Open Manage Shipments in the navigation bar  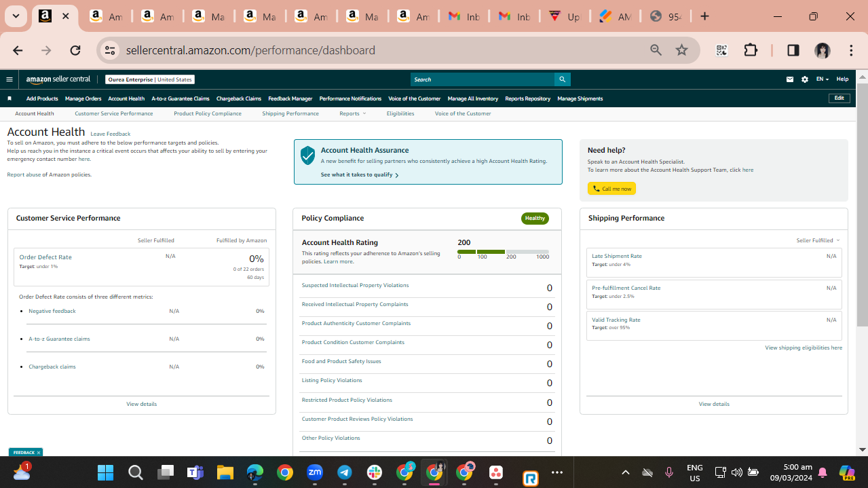(580, 98)
